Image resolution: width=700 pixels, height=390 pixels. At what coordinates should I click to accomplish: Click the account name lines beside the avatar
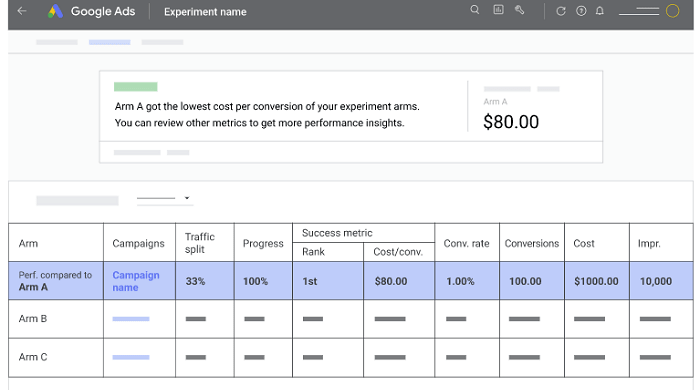639,11
